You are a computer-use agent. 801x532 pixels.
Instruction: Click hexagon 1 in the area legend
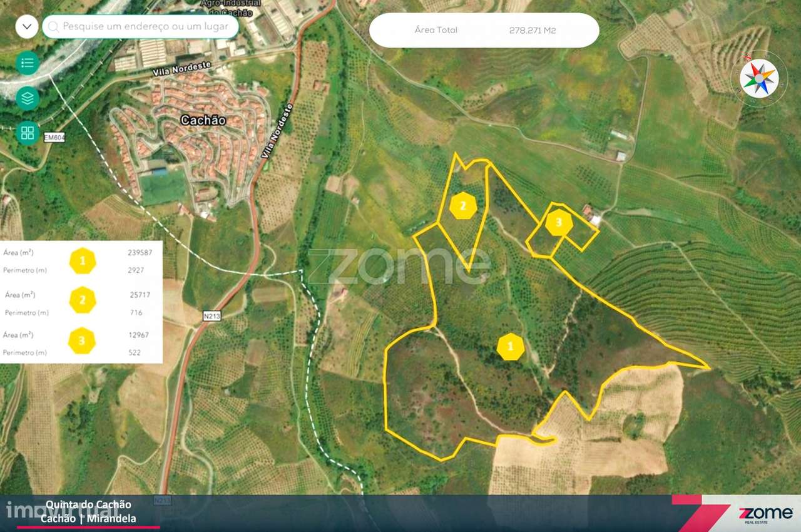coord(82,262)
